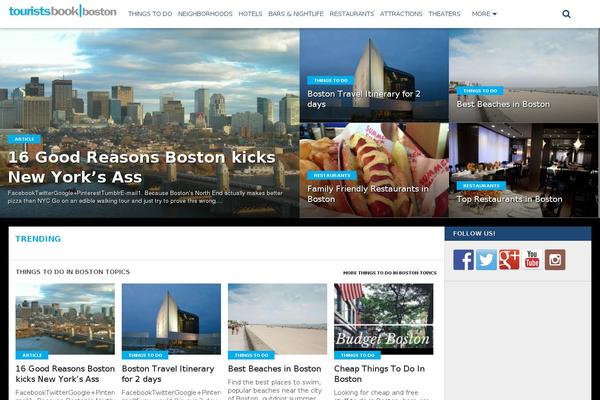Select the Budget Boston thumbnail image
Screen dimensions: 600x400
point(384,317)
